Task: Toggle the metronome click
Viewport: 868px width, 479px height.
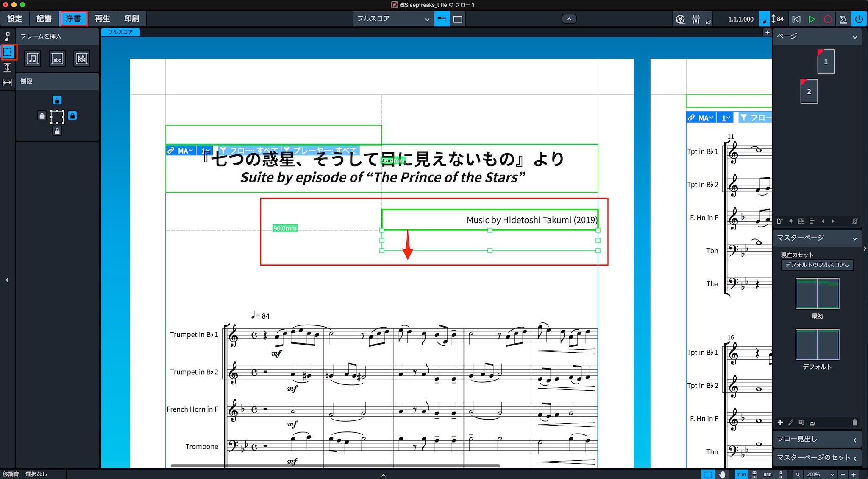Action: pyautogui.click(x=843, y=19)
